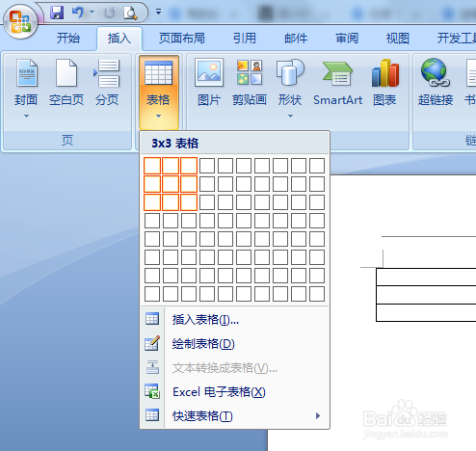This screenshot has height=451, width=476.
Task: Open the 快速表格(T) submenu
Action: [235, 415]
